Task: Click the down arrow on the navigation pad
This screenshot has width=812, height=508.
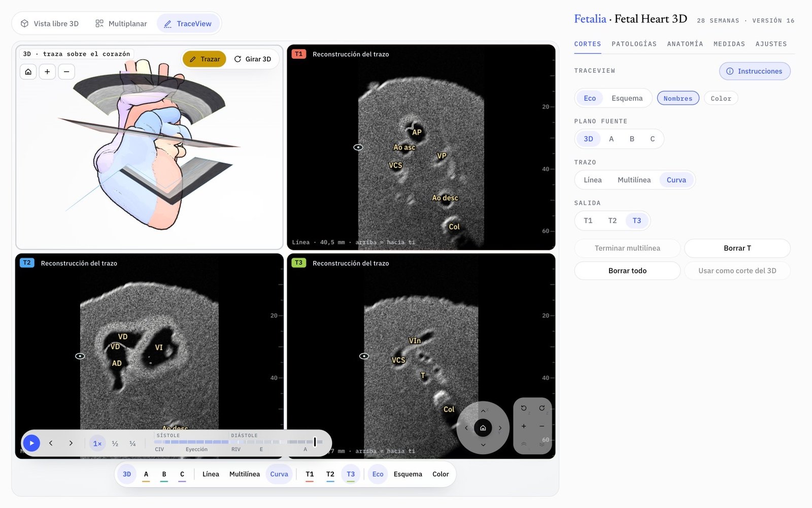Action: click(x=483, y=445)
